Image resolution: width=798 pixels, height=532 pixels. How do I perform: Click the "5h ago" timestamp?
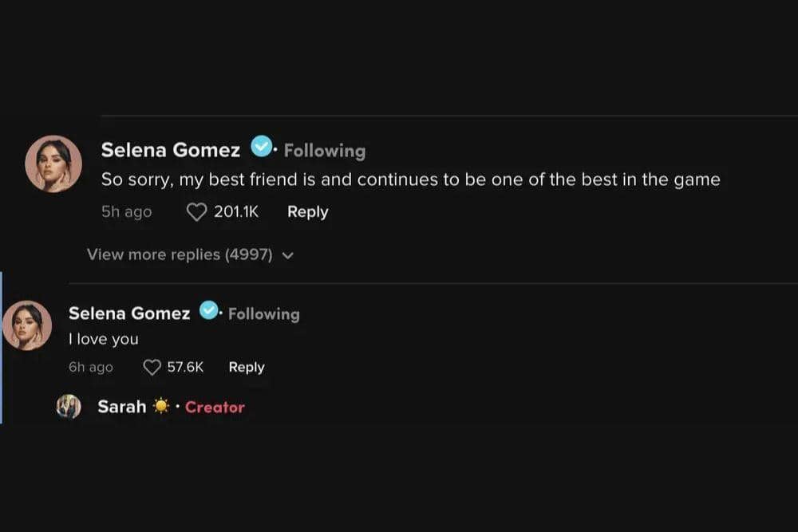click(x=126, y=212)
